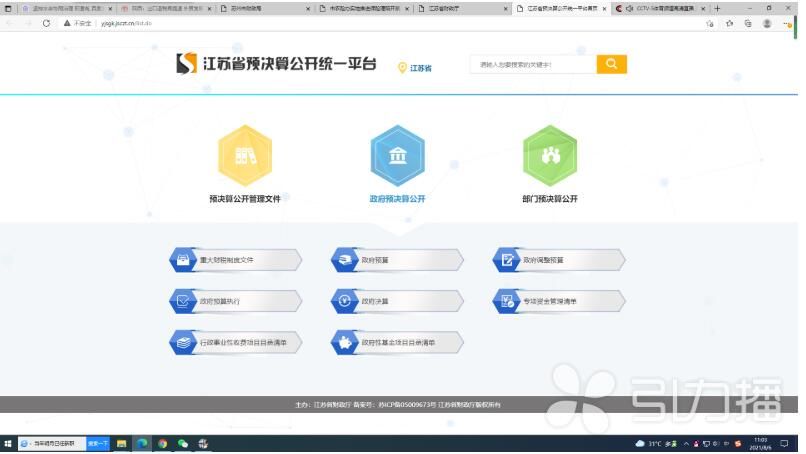Close the CCTV-5 tab

[x=703, y=8]
